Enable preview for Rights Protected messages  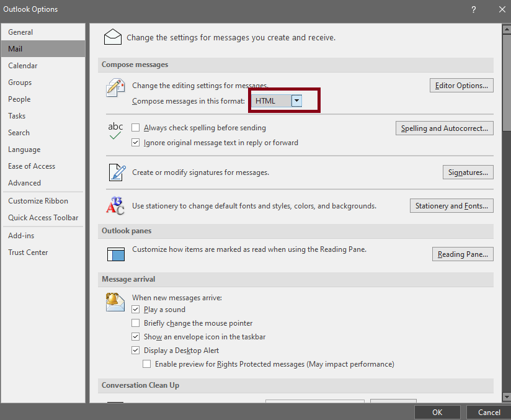146,364
